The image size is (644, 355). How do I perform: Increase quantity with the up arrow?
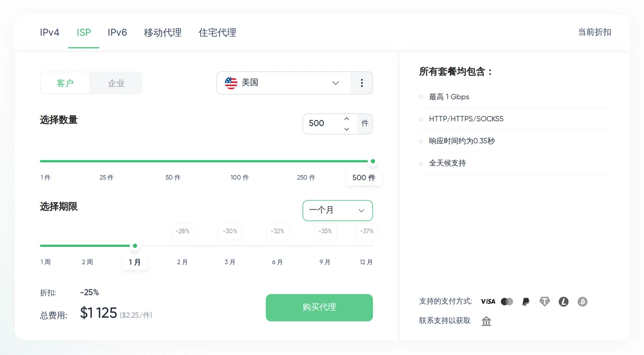point(347,119)
